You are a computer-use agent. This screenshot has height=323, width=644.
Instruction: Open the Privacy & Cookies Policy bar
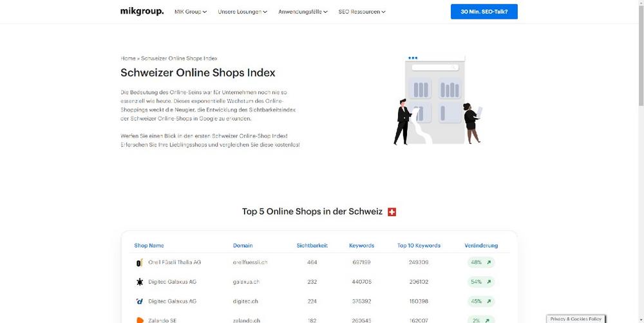pyautogui.click(x=576, y=319)
